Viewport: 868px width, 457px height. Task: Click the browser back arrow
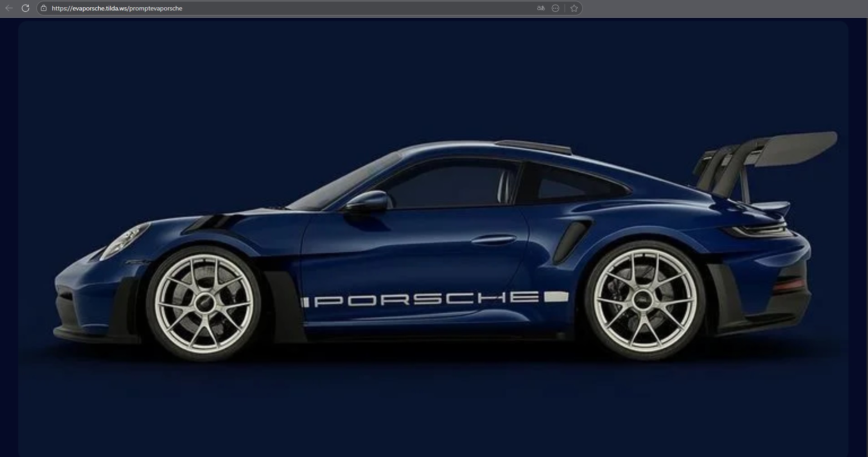(x=9, y=8)
